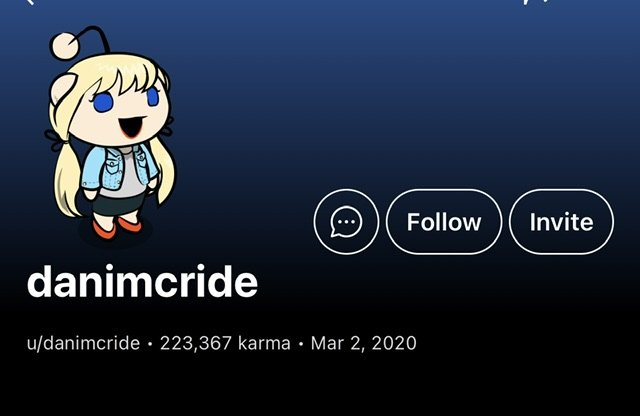Screen dimensions: 640x416
Task: Tap the word karma in the stats line
Action: coord(264,343)
